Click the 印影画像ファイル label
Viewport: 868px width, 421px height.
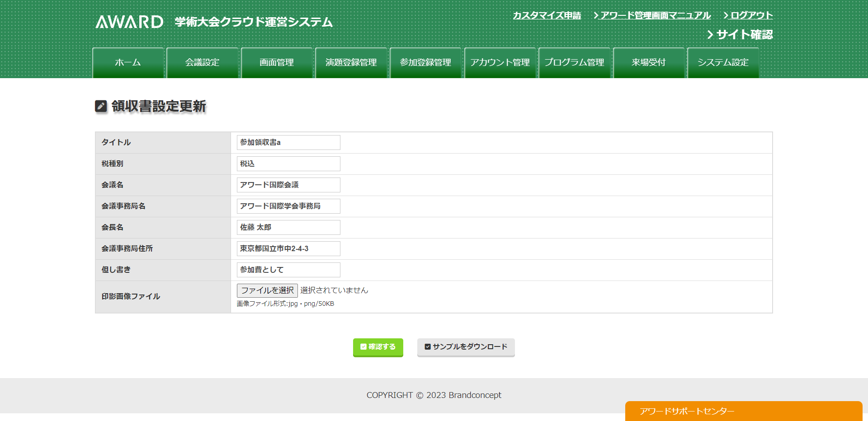coord(131,296)
